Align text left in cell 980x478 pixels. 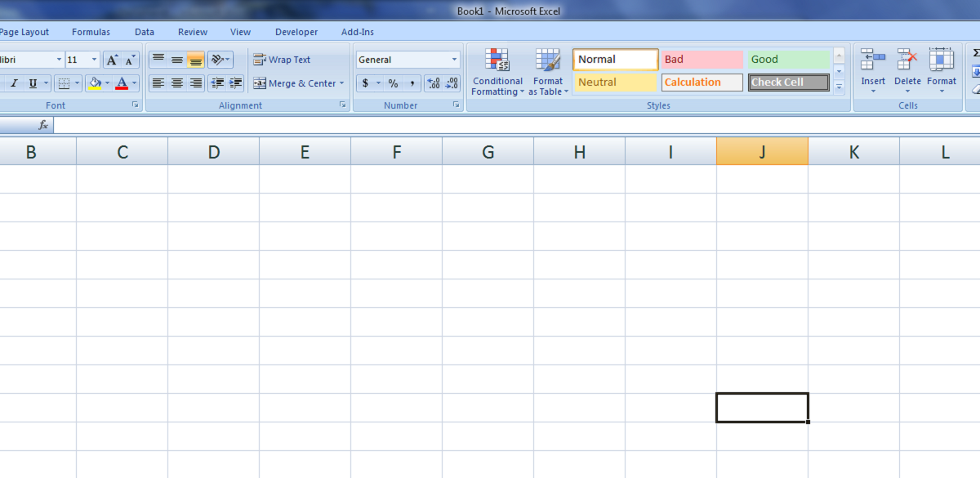158,83
